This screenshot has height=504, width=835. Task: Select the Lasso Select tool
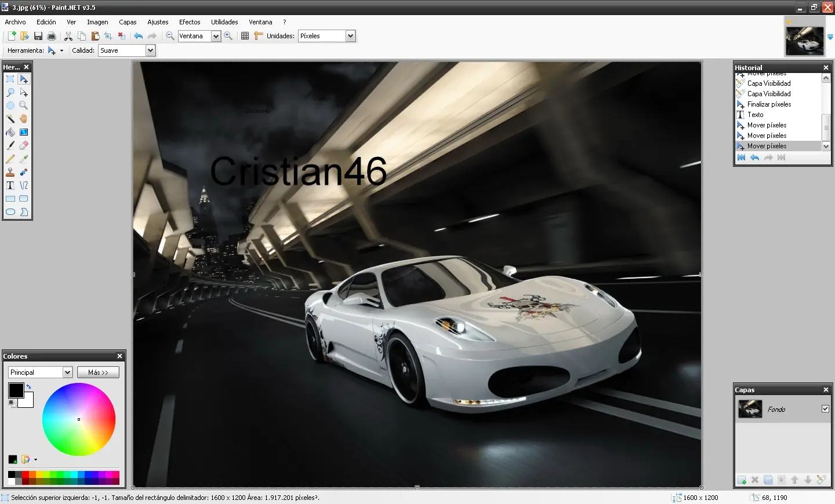pos(10,92)
